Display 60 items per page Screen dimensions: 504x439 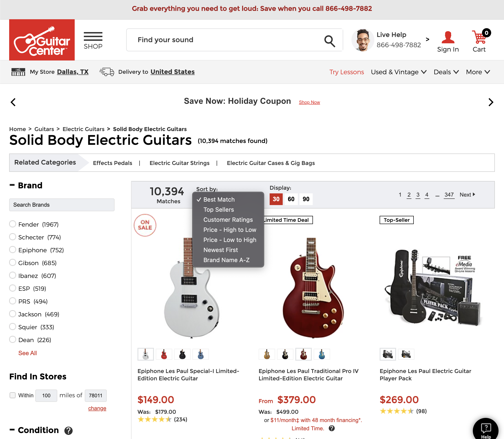pos(291,199)
